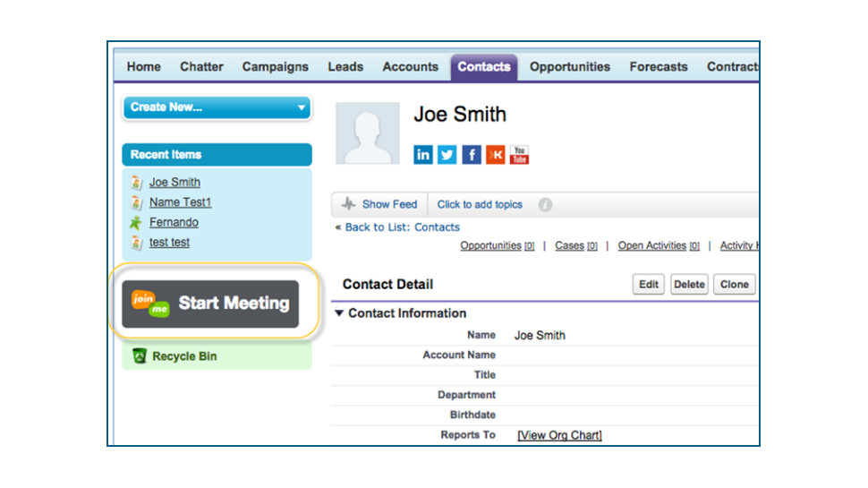Click the Recycle Bin icon
The image size is (868, 488).
pyautogui.click(x=139, y=356)
